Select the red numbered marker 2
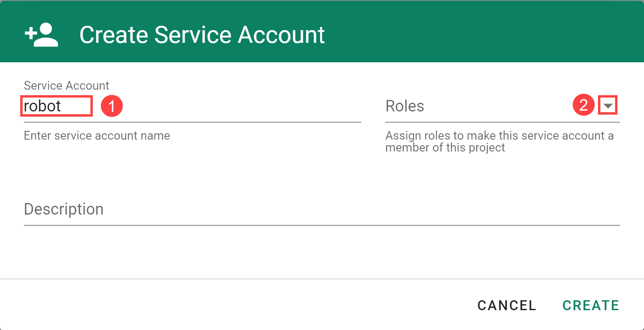 (583, 105)
